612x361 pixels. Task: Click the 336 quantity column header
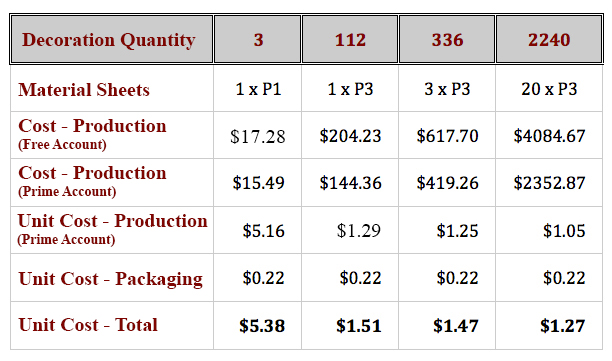click(x=447, y=39)
